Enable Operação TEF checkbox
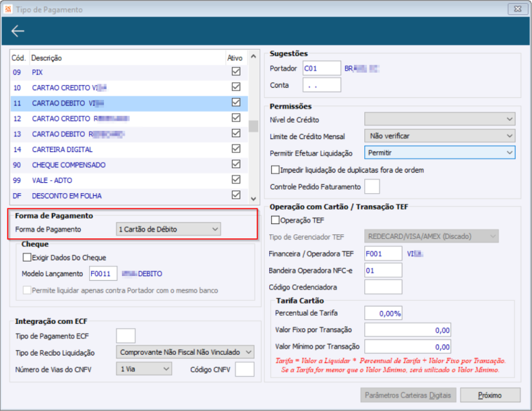Screen dimensions: 532x411 point(275,220)
